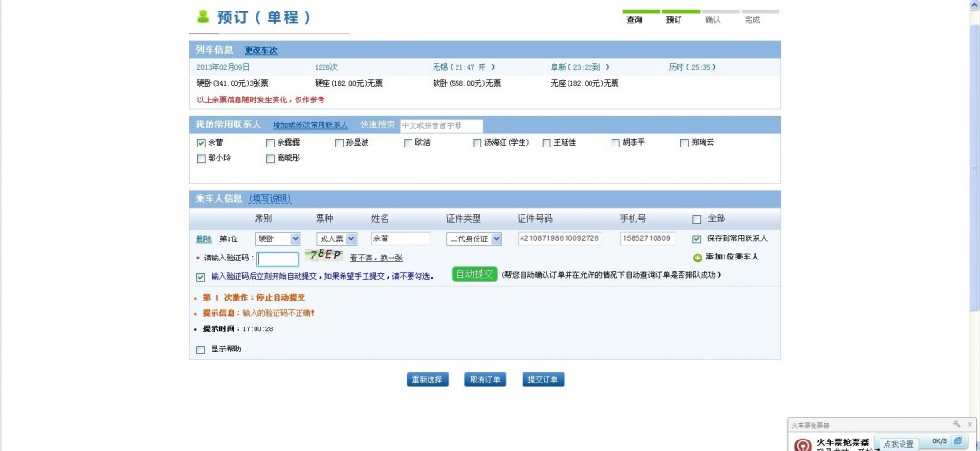Click the 点我设置 button in popup
This screenshot has width=980, height=451.
900,444
